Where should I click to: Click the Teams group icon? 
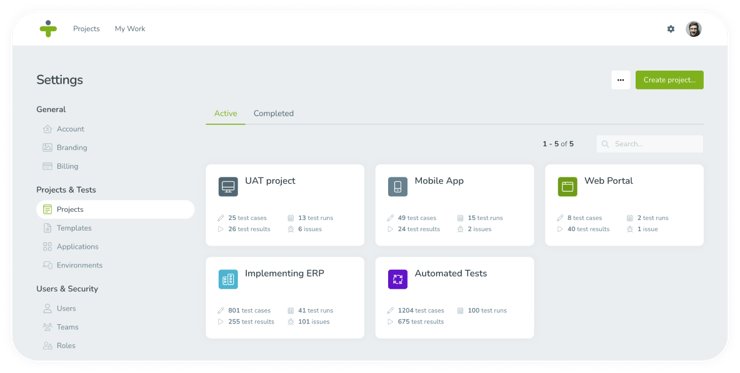pos(47,327)
